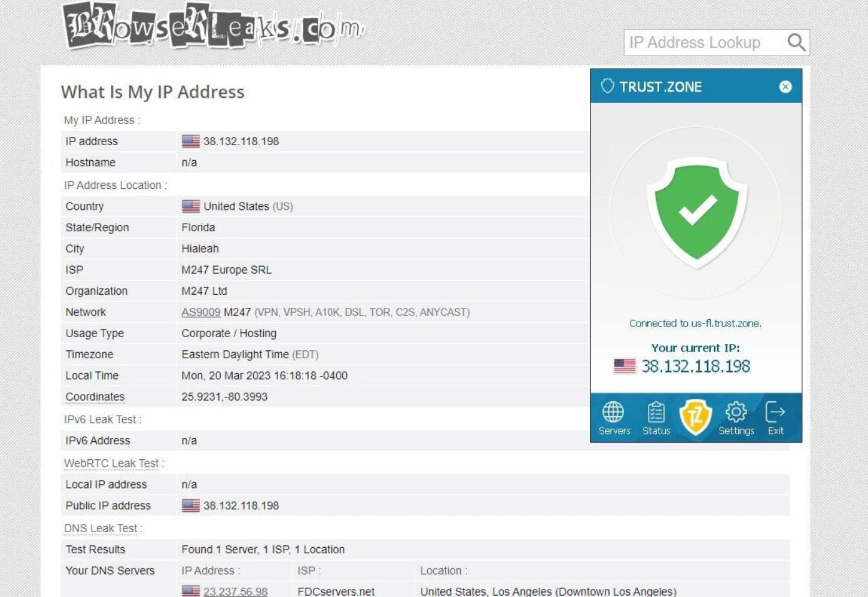The height and width of the screenshot is (597, 868).
Task: Open the 23.237.56.98 DNS server link
Action: (x=235, y=591)
